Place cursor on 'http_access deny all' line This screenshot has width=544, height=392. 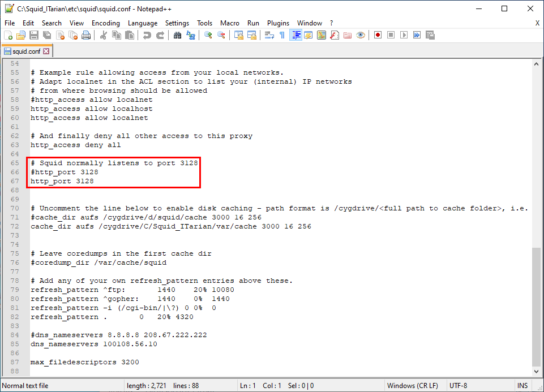click(x=76, y=145)
